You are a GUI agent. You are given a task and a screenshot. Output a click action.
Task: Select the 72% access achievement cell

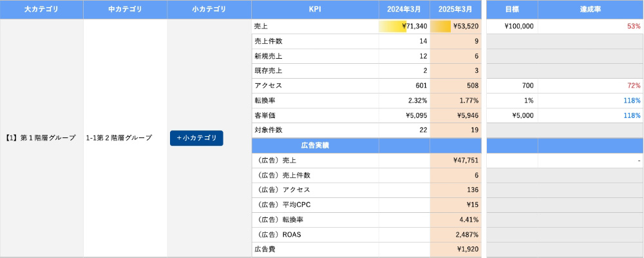click(x=591, y=86)
